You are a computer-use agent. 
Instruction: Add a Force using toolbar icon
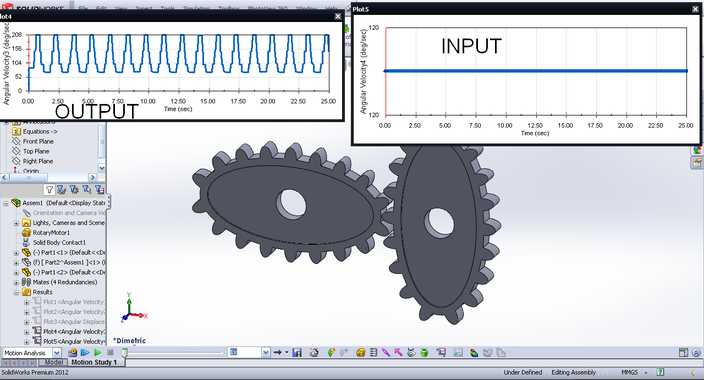[398, 353]
